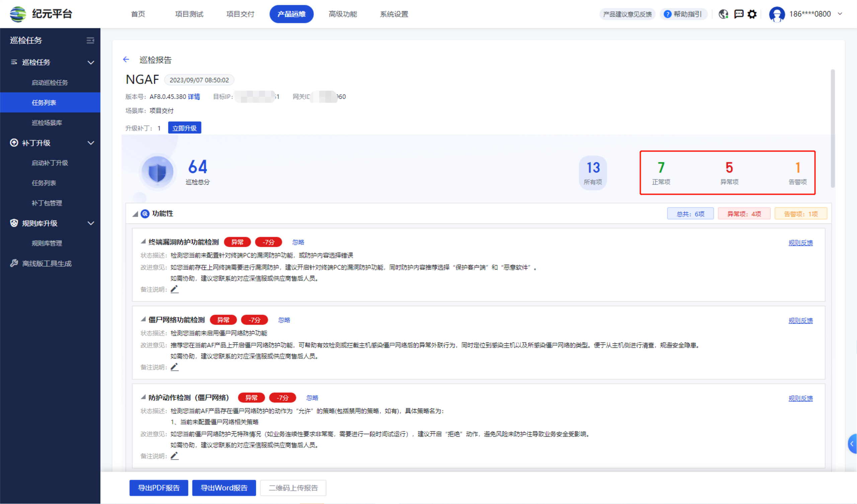Click the report's vertical scrollbar

click(x=833, y=128)
